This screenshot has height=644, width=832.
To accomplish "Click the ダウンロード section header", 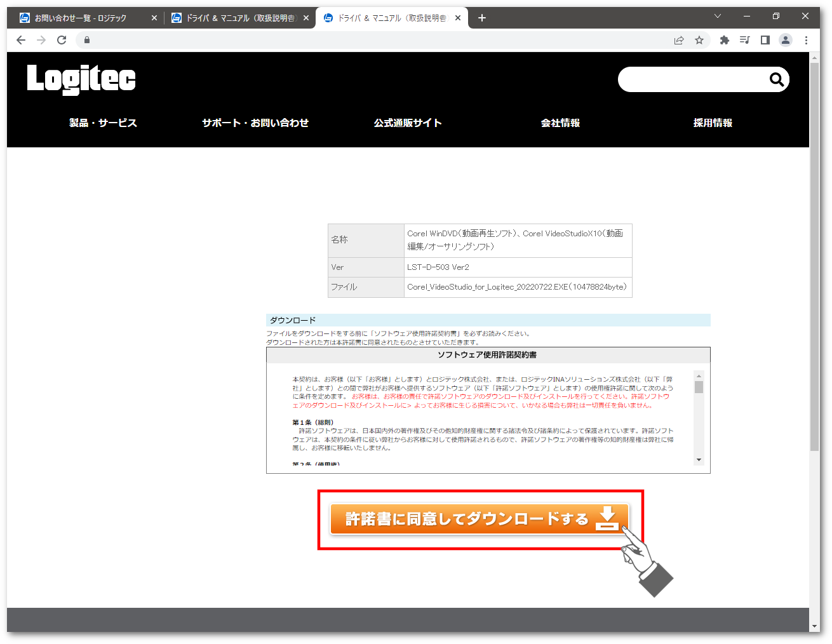I will [x=488, y=320].
